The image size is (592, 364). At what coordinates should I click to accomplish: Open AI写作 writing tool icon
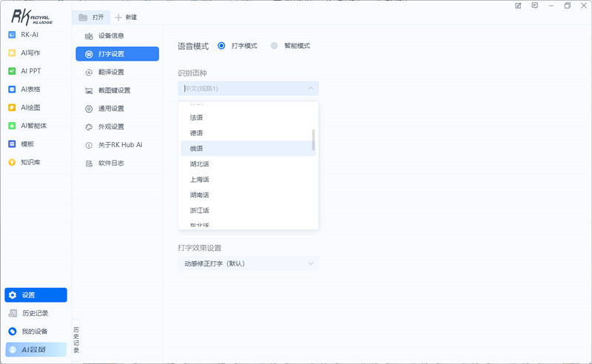12,53
